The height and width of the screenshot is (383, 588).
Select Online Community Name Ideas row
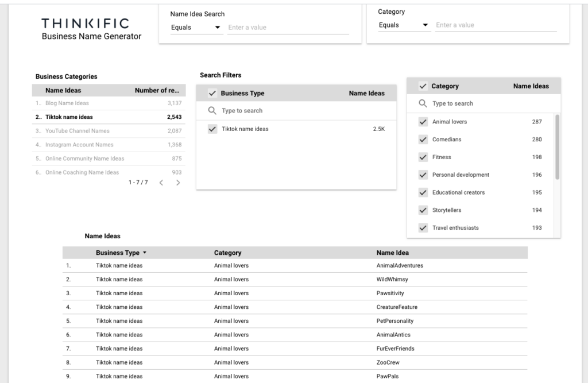109,158
